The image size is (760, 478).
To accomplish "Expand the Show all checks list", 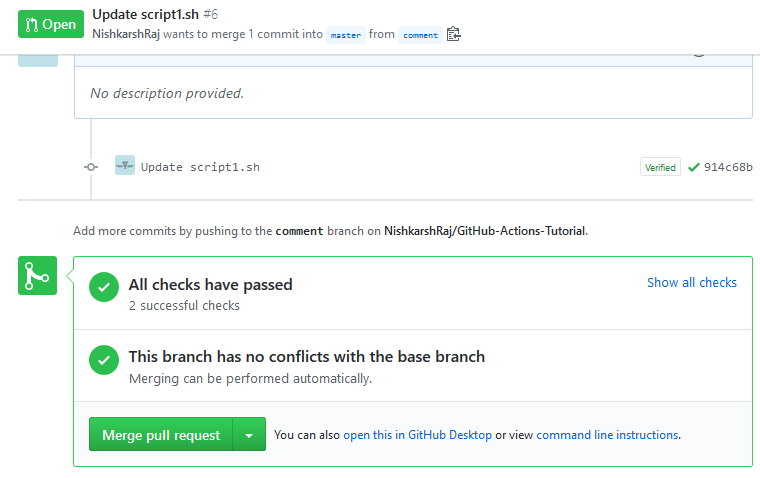I will (692, 283).
